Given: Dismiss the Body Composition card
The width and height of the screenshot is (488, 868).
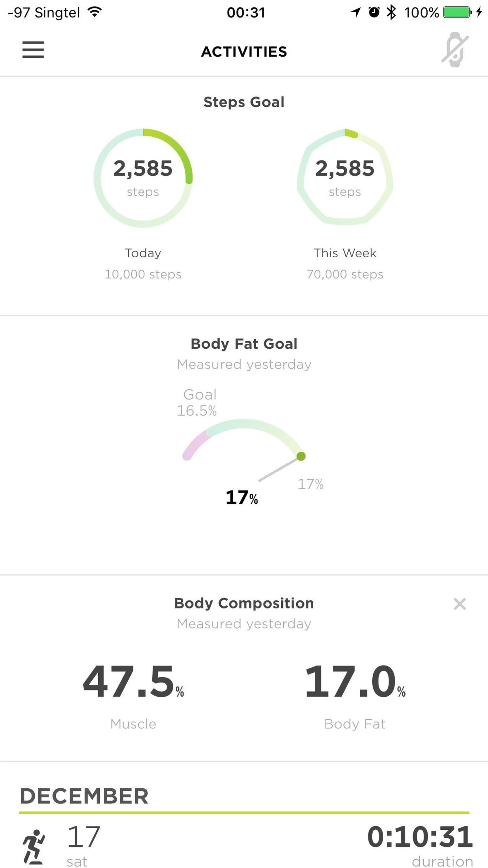Looking at the screenshot, I should 459,604.
